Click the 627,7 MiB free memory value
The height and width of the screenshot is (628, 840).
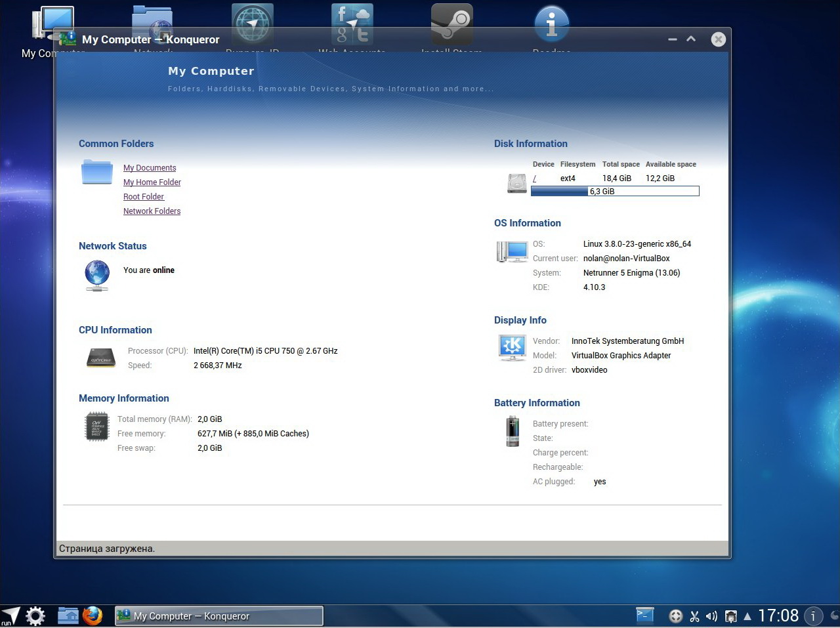coord(253,434)
